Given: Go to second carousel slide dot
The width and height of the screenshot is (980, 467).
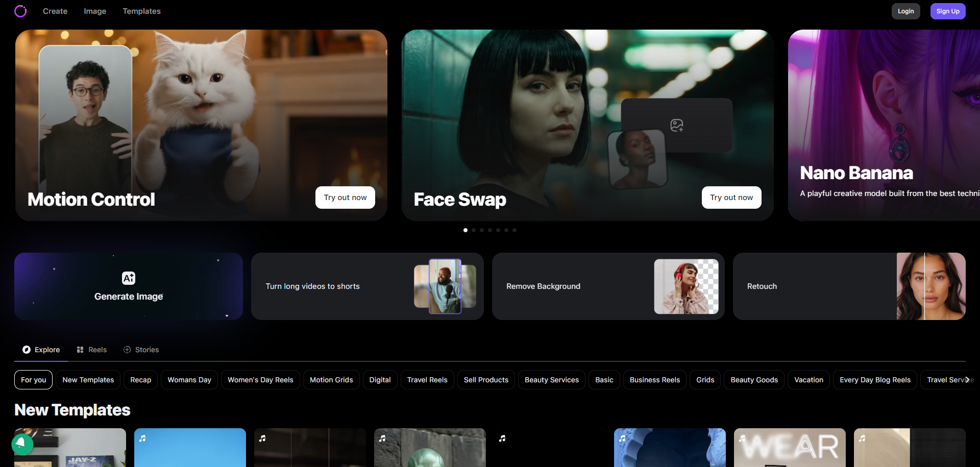Looking at the screenshot, I should (474, 230).
